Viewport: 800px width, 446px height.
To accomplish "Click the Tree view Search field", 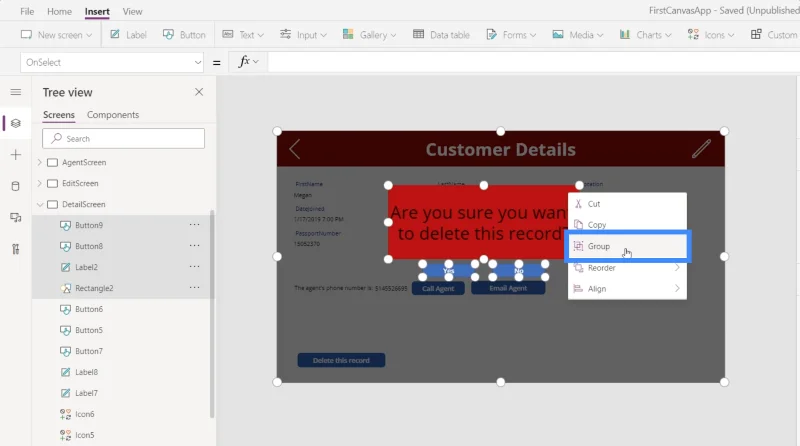I will [x=123, y=138].
